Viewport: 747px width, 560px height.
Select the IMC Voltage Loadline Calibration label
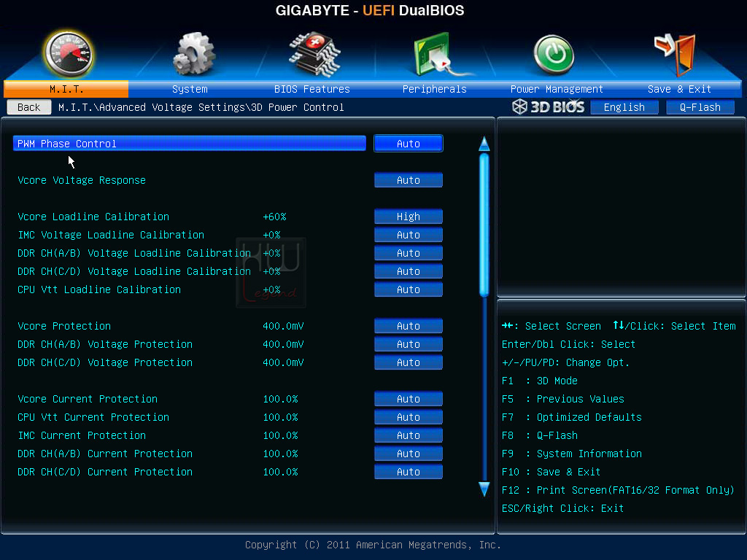[111, 235]
